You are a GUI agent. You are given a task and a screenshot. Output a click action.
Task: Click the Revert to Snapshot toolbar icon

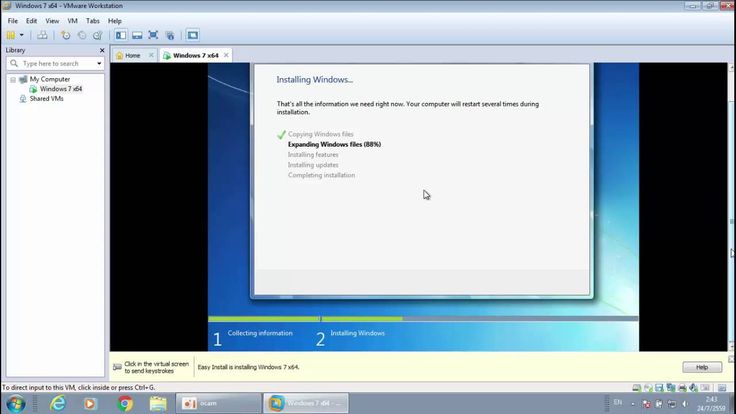[82, 35]
